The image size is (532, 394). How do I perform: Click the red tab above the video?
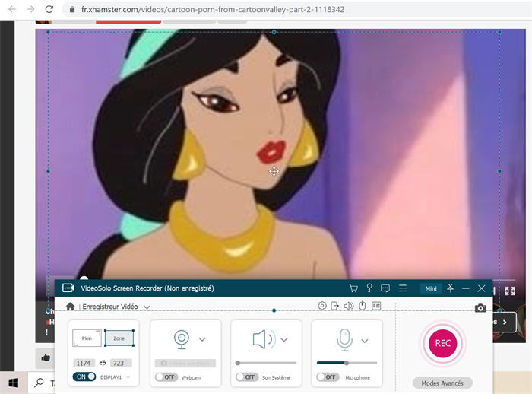(x=128, y=22)
